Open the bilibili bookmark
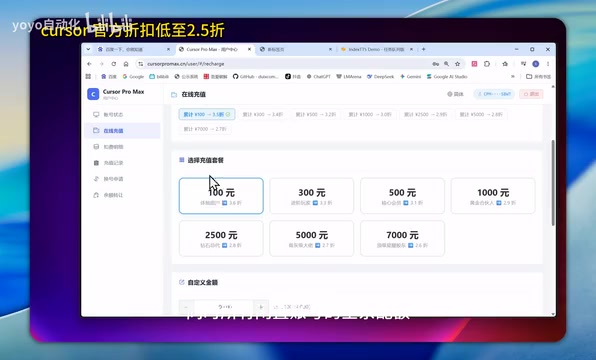 click(x=159, y=76)
